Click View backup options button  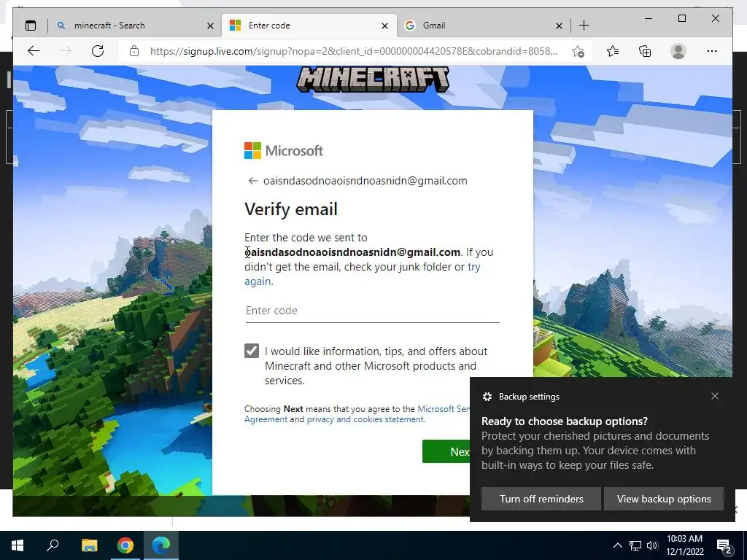664,499
